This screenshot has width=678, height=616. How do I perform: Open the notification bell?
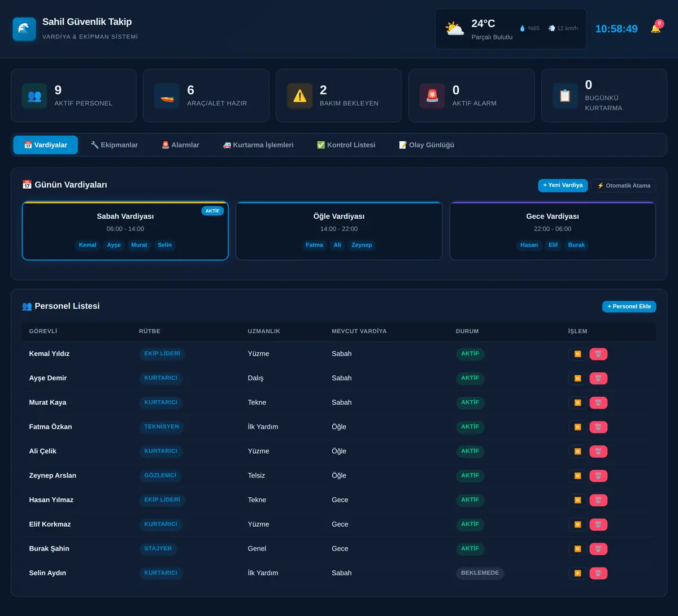tap(655, 28)
